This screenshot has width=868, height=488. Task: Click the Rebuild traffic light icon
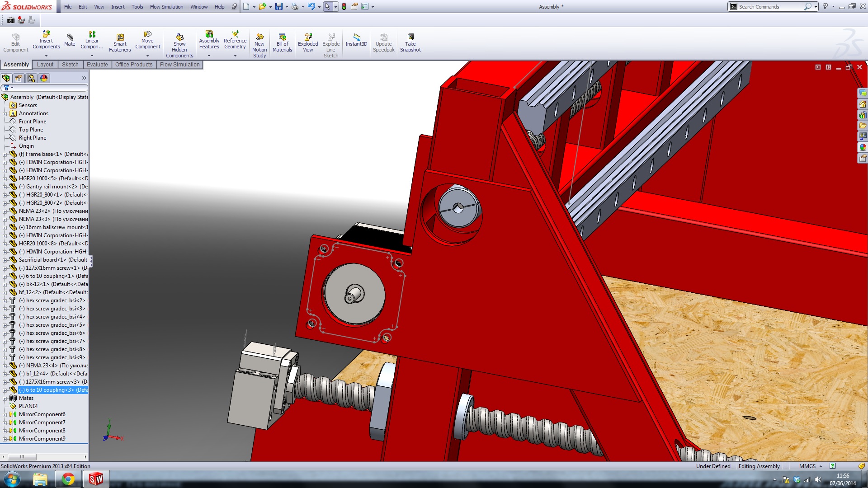pos(344,7)
